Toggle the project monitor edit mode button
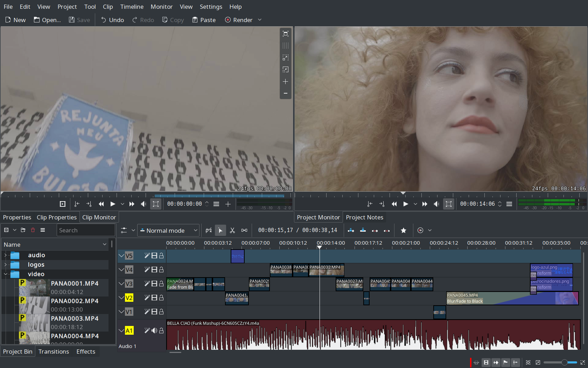Image resolution: width=588 pixels, height=368 pixels. [x=449, y=204]
